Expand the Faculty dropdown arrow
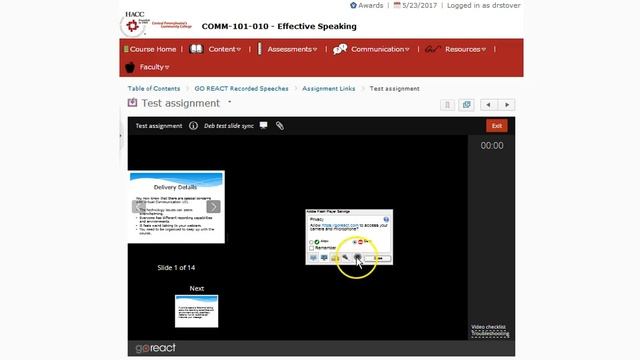 [167, 67]
